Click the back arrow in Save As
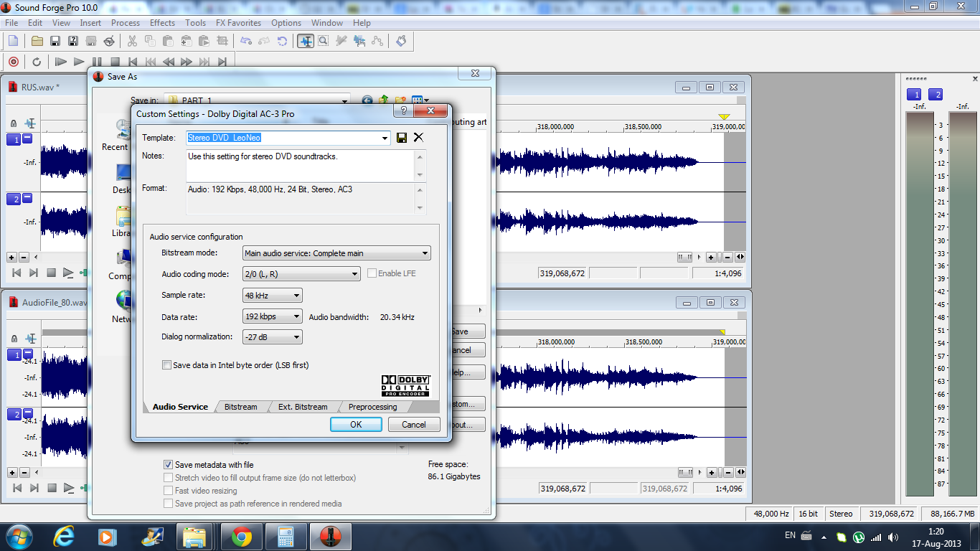This screenshot has height=551, width=980. pyautogui.click(x=367, y=100)
